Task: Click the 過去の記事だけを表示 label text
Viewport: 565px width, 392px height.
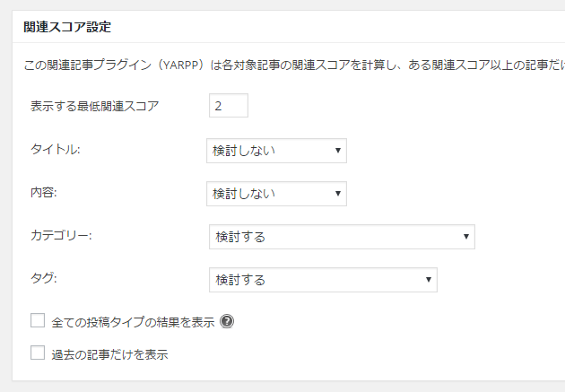Action: 109,354
